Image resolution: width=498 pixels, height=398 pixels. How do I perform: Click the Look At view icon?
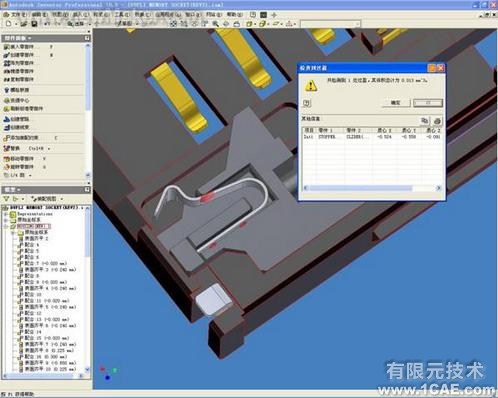237,24
